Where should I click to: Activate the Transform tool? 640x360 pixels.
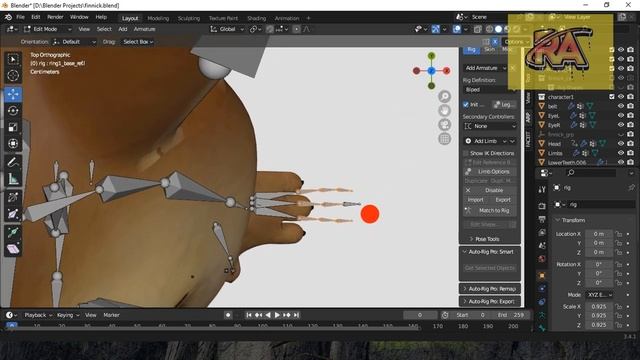point(13,144)
